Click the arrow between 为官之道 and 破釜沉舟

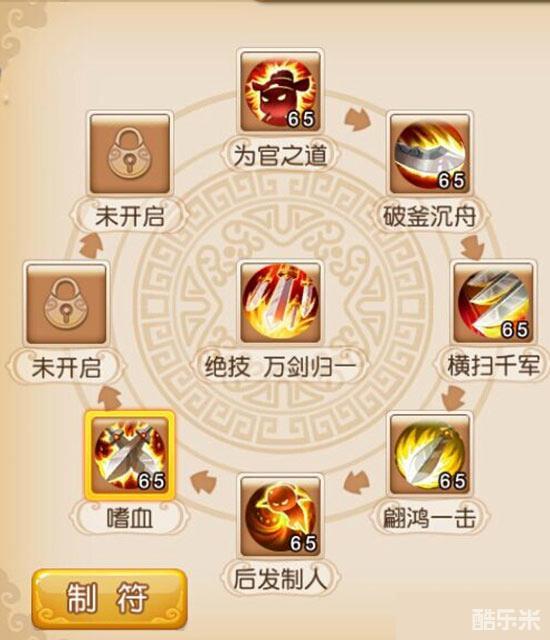(x=357, y=119)
